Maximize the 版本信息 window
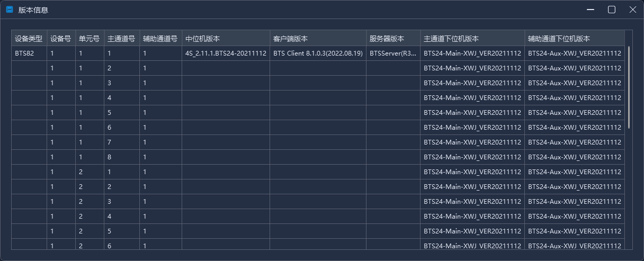The width and height of the screenshot is (644, 261). [x=612, y=10]
